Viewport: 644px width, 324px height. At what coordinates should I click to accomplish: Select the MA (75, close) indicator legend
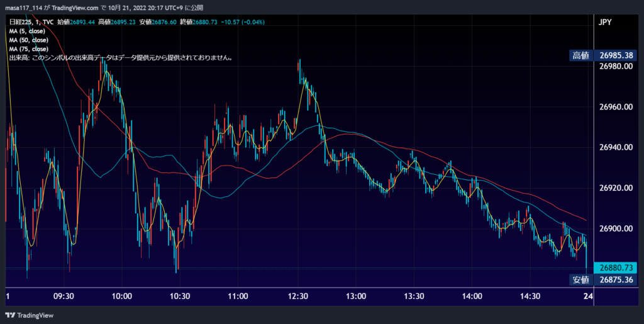pyautogui.click(x=29, y=49)
